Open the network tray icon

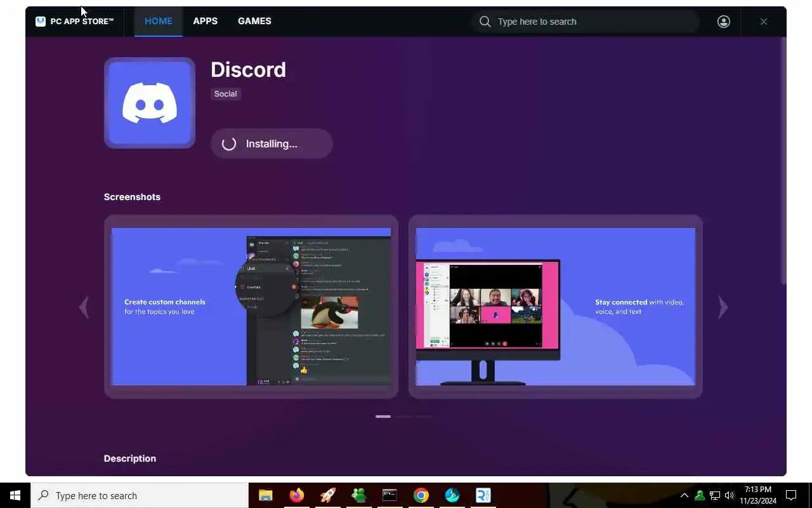(x=715, y=495)
